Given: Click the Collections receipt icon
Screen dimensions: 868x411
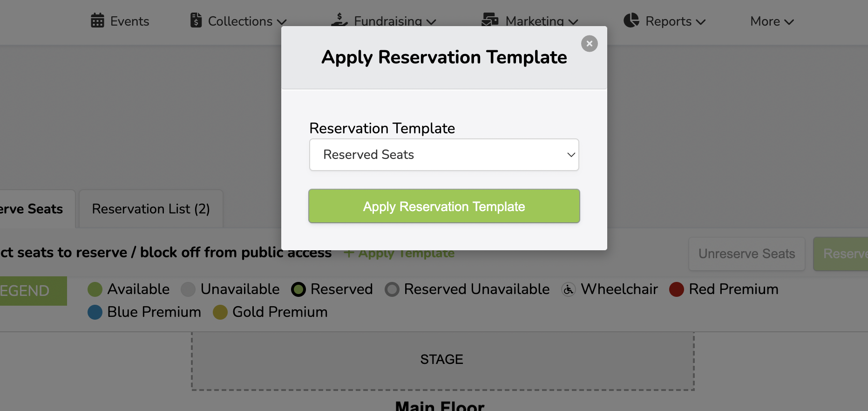Looking at the screenshot, I should click(x=196, y=21).
